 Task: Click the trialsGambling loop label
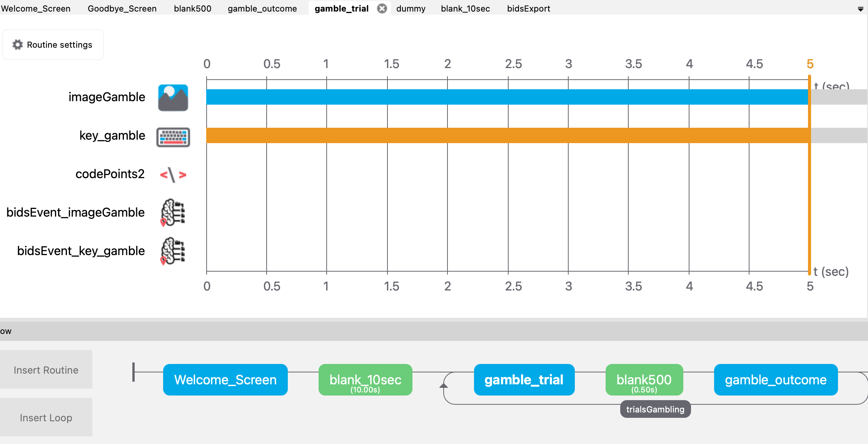pyautogui.click(x=655, y=409)
